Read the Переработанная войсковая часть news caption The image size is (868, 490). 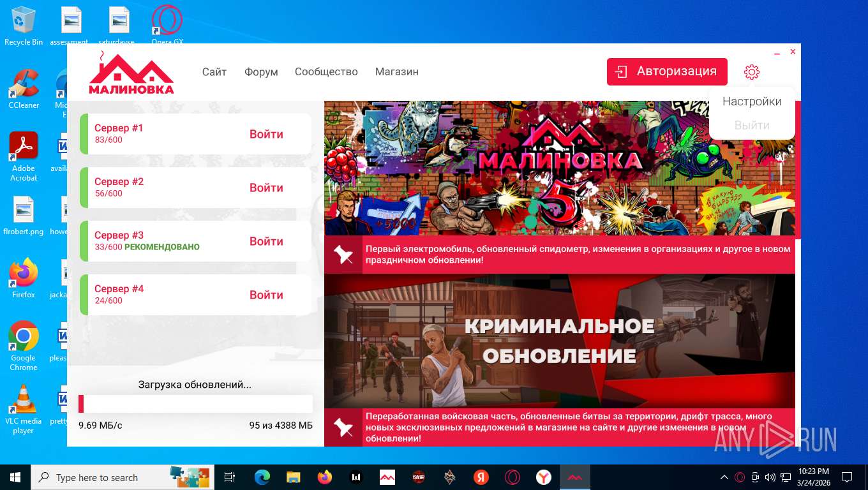click(x=569, y=427)
